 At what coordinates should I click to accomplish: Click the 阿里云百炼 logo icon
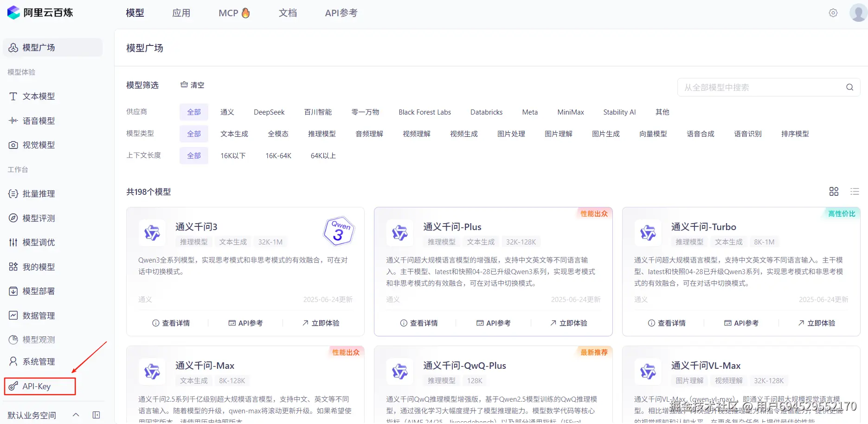pyautogui.click(x=13, y=13)
